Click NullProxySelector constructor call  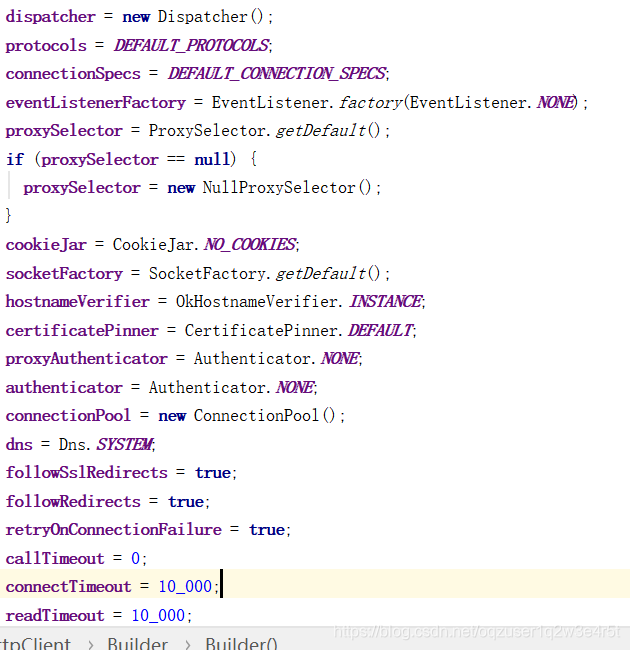[x=286, y=187]
